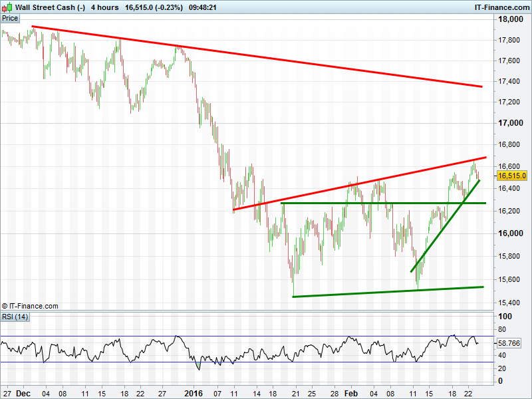Viewport: 532px width, 399px height.
Task: Click the '27' date label at the axis left end
Action: [7, 394]
